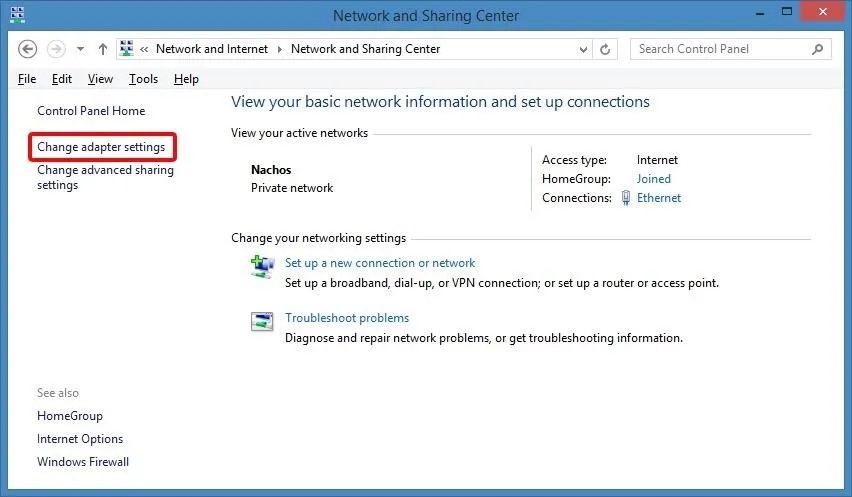
Task: Open the Ethernet connection status link
Action: [659, 198]
